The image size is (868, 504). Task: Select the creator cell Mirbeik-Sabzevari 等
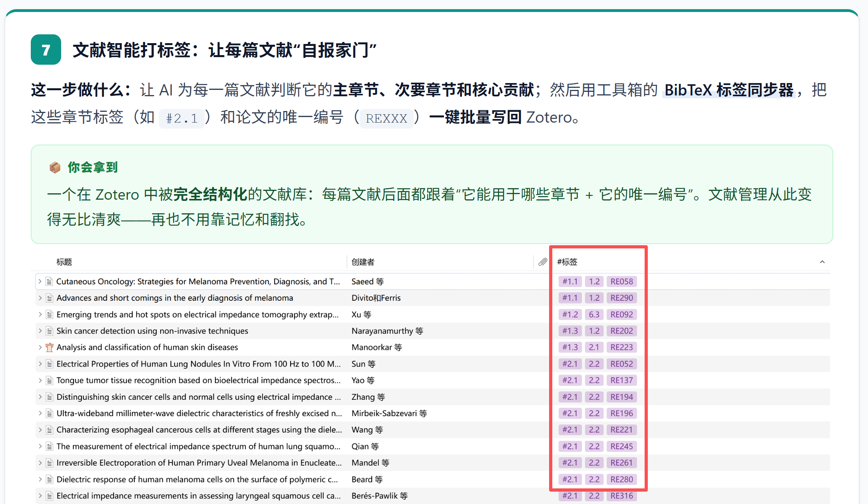[x=389, y=413]
